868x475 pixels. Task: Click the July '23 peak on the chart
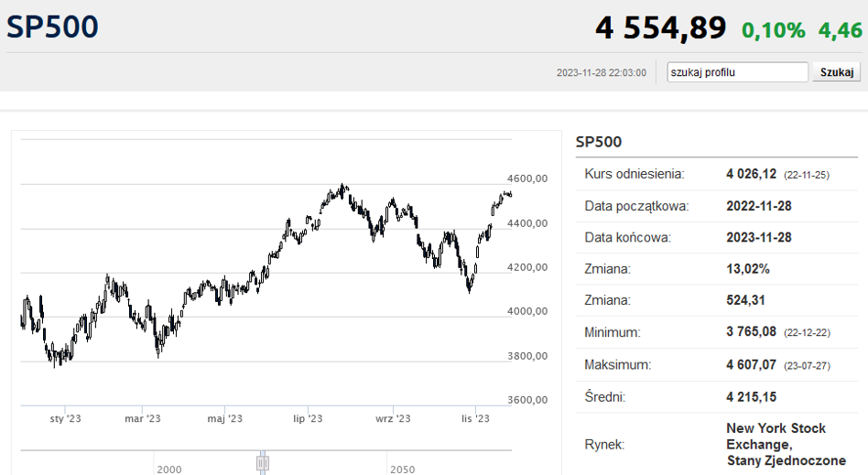pyautogui.click(x=342, y=187)
